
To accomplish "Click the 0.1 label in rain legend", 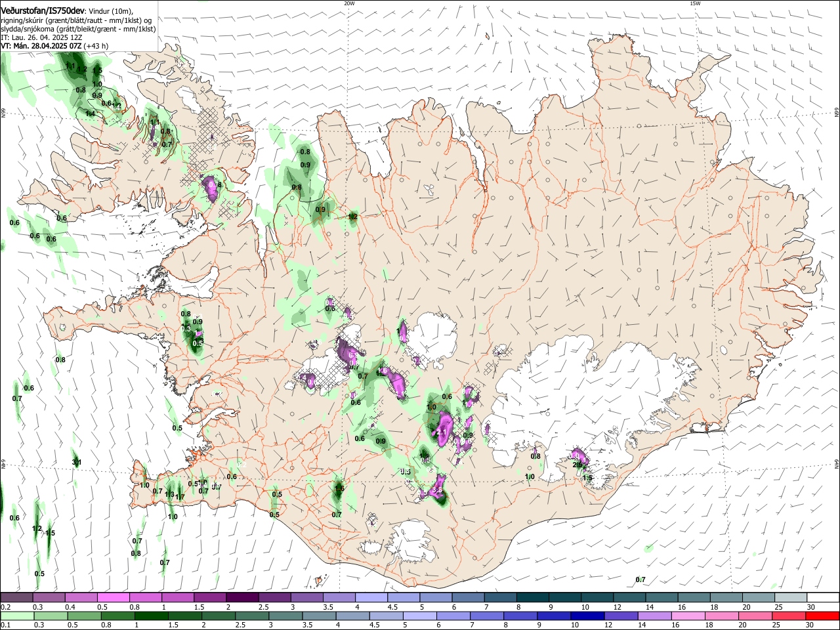I will tap(5, 625).
